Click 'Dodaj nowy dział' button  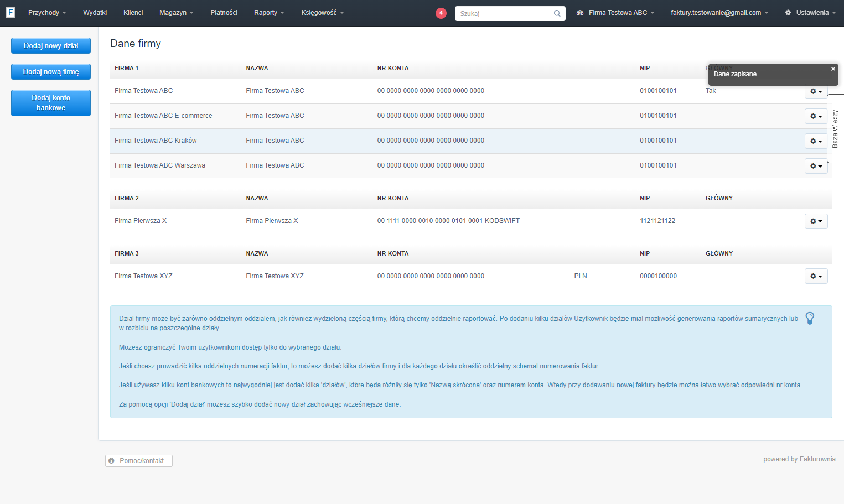pos(51,45)
